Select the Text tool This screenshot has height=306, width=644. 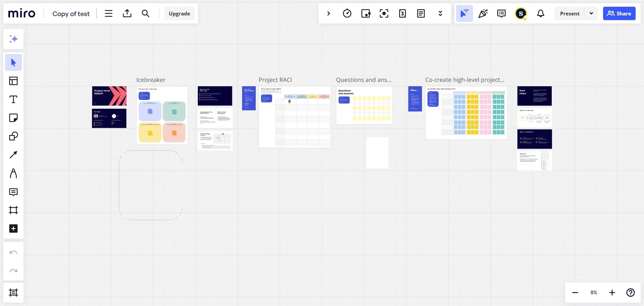(x=13, y=99)
